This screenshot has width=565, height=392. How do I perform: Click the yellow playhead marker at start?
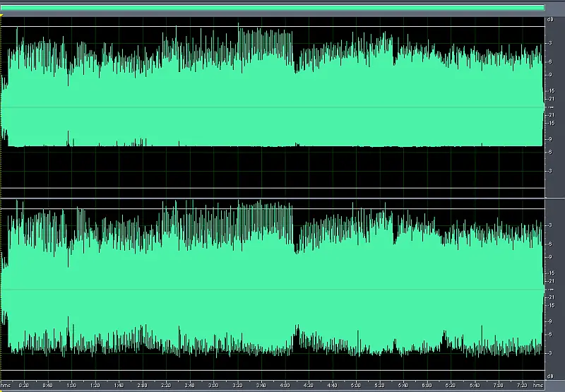(x=2, y=15)
